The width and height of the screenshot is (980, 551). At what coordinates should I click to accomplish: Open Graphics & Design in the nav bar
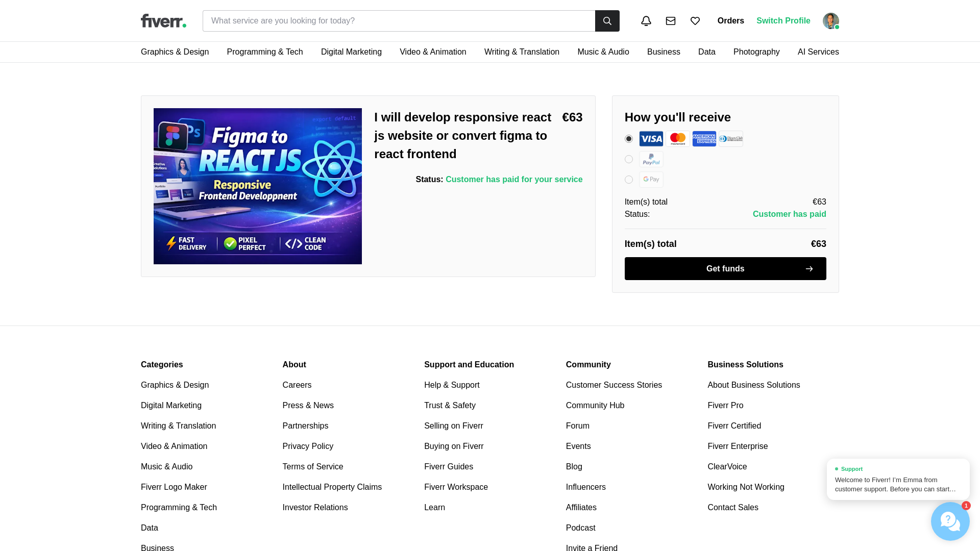pos(175,52)
